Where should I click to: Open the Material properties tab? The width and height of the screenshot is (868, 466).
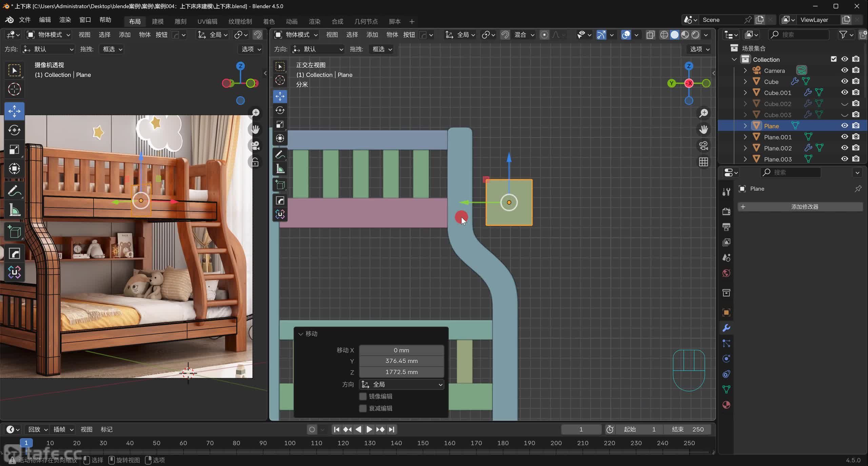coord(726,405)
